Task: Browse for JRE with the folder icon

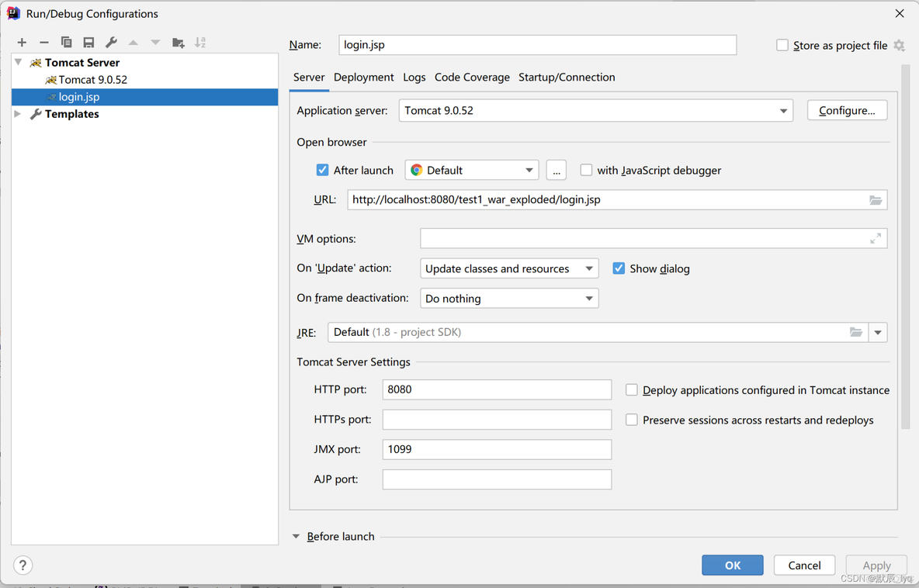Action: pos(855,332)
